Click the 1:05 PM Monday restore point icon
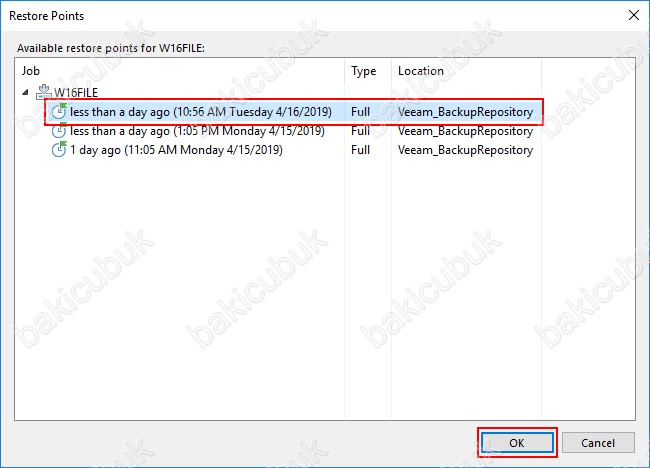Viewport: 650px width, 468px height. tap(59, 131)
